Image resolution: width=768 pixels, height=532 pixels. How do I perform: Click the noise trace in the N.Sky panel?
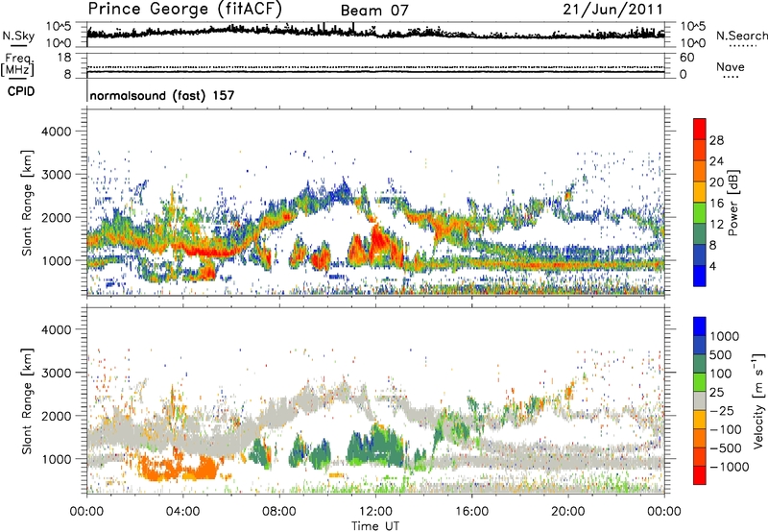pos(375,33)
